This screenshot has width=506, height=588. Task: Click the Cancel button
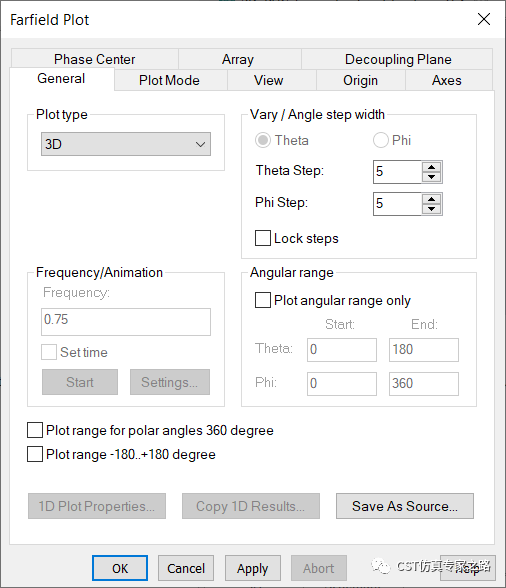(186, 568)
